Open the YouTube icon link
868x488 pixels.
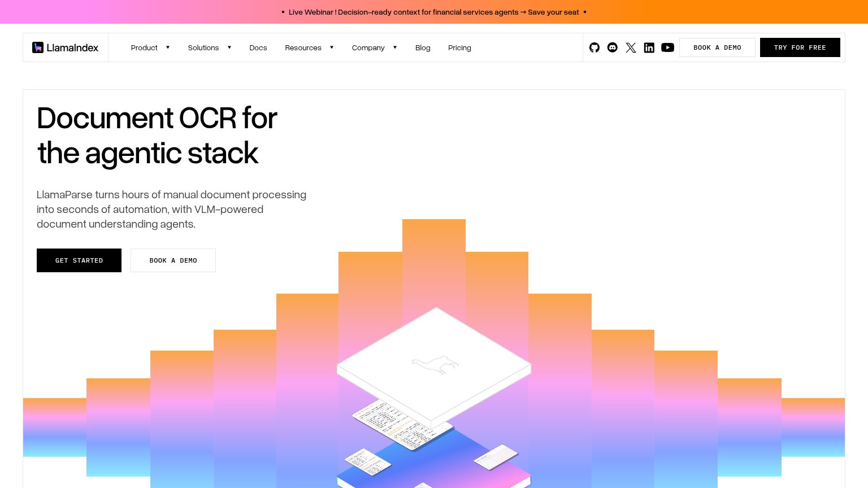(667, 47)
